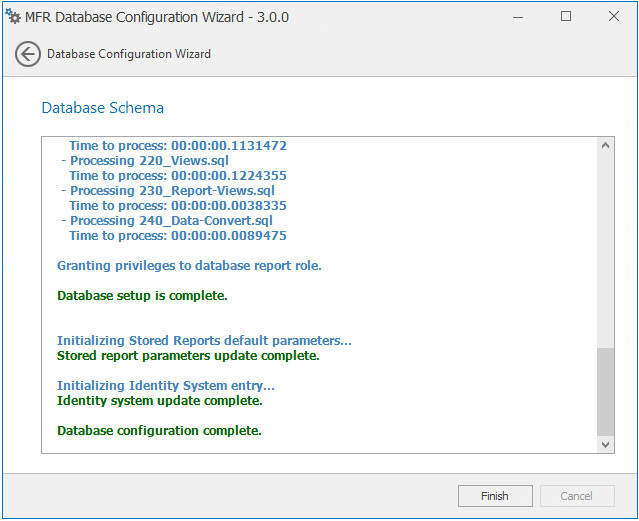Viewport: 639px width, 521px height.
Task: Click 'Granting privileges to database report role.'
Action: [x=189, y=266]
